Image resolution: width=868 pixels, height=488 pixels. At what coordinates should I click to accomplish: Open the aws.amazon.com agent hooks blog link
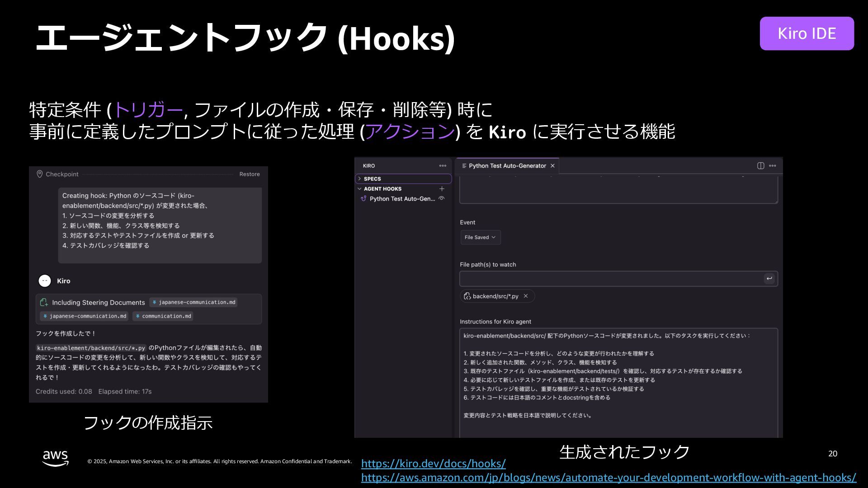pos(608,478)
